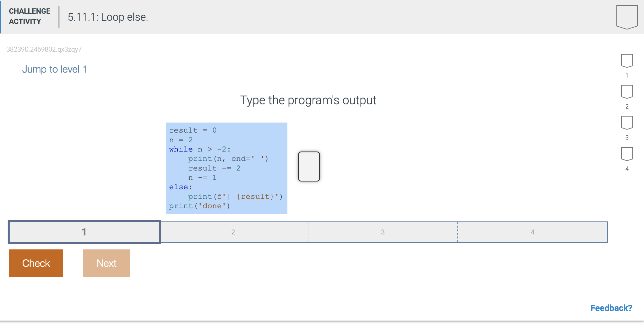Click the level 2 progress shield icon

[x=626, y=92]
